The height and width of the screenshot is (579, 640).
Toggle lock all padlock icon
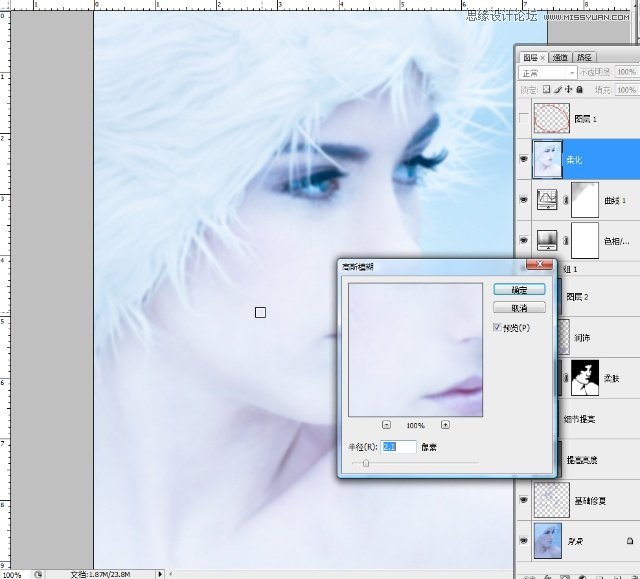pyautogui.click(x=579, y=89)
